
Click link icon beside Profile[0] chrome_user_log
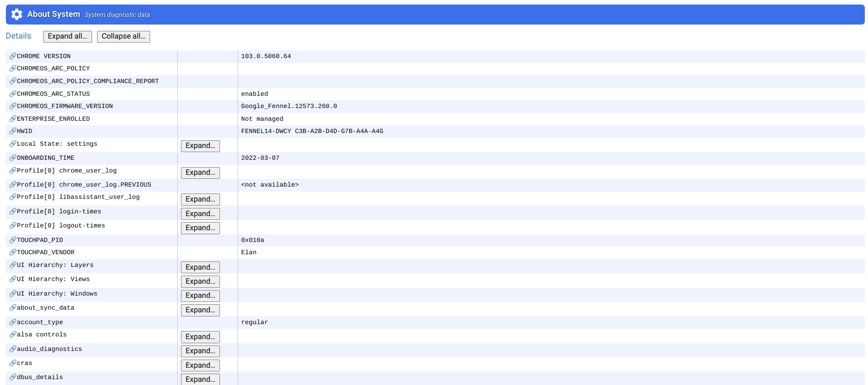coord(13,170)
